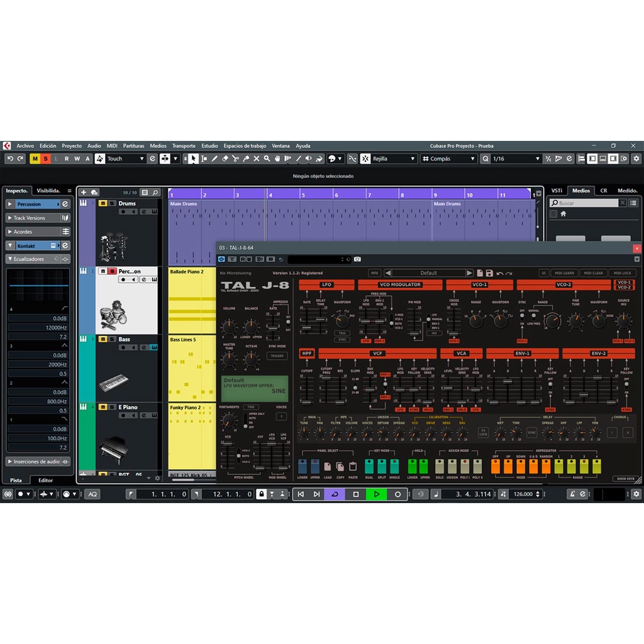Select the Draw pencil tool
The image size is (644, 644).
[x=214, y=158]
